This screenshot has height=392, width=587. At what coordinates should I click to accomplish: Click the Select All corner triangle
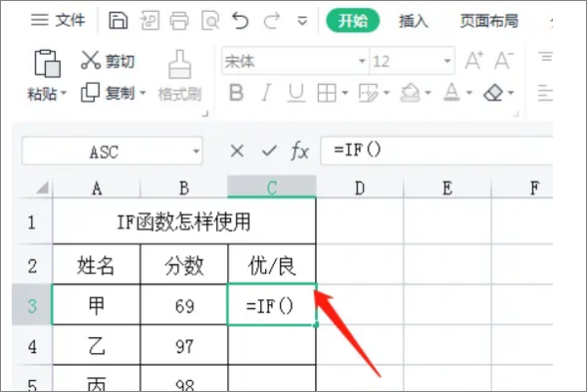coord(42,188)
